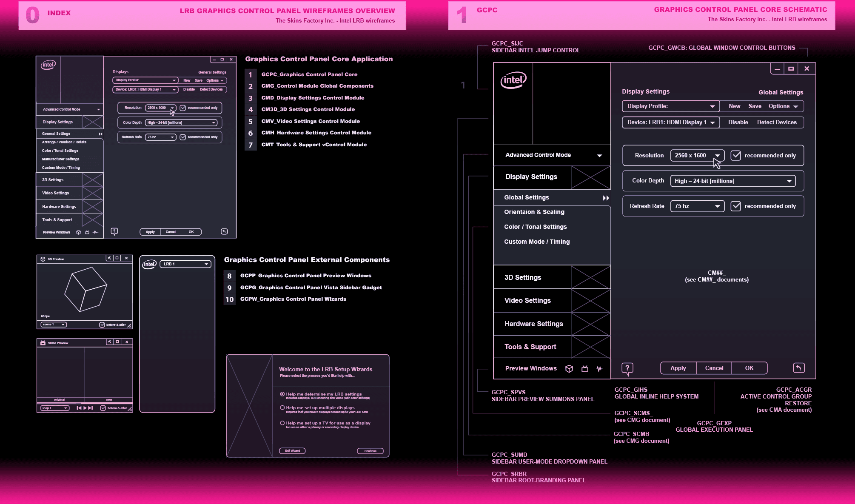Image resolution: width=855 pixels, height=504 pixels.
Task: Click the waveform icon beside Preview Windows
Action: tap(600, 369)
